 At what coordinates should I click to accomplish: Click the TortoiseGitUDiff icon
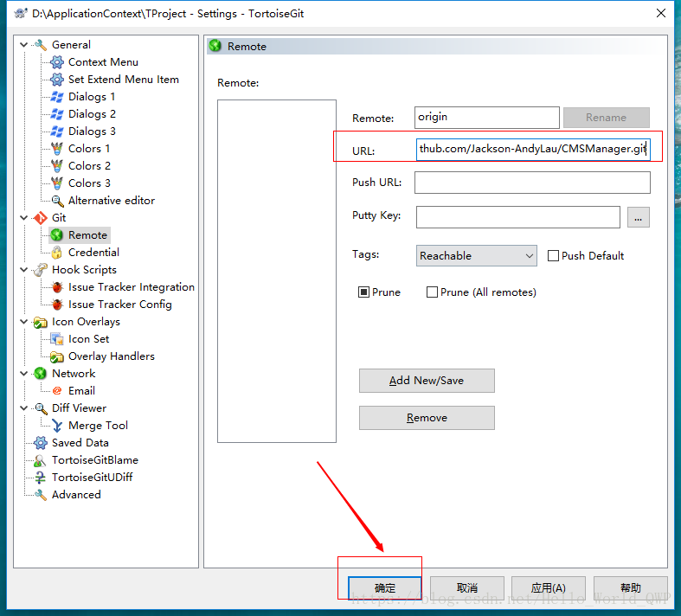click(40, 478)
